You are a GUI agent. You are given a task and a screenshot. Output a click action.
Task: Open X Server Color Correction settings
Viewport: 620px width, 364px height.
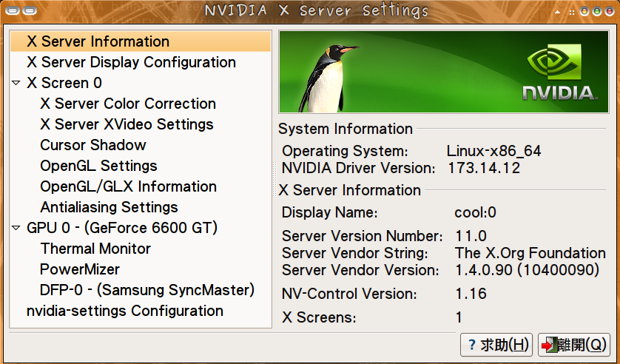[128, 104]
